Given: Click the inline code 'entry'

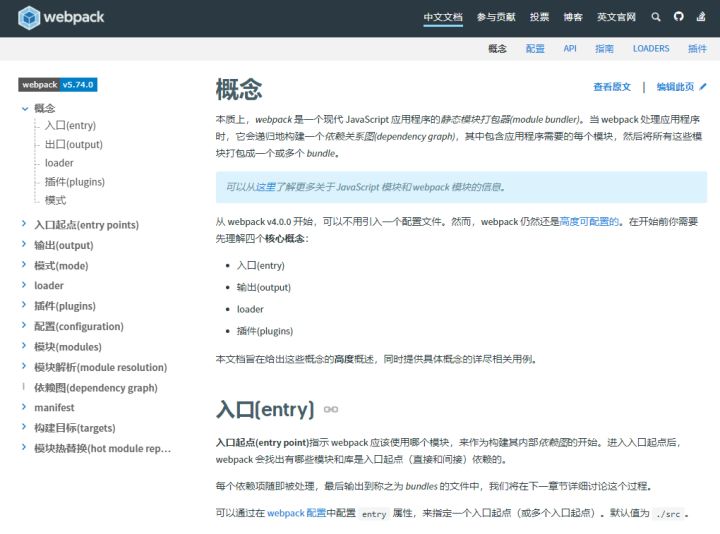Looking at the screenshot, I should click(x=374, y=514).
